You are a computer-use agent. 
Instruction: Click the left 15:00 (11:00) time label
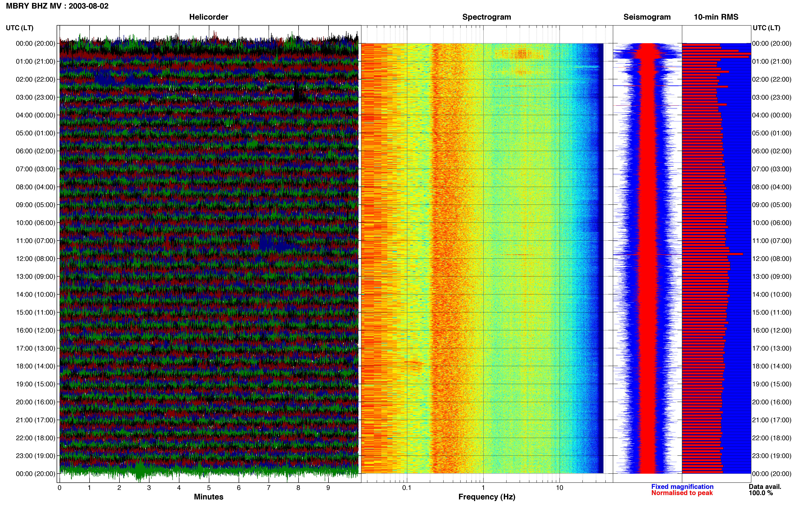coord(36,312)
